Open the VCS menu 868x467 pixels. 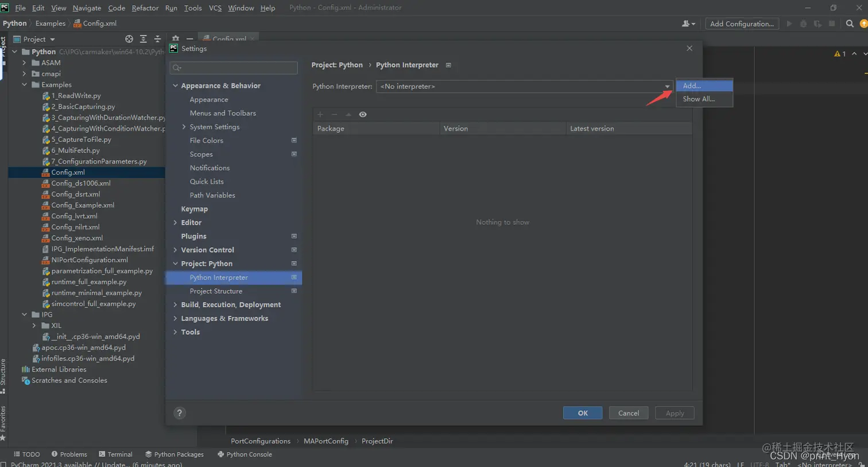215,8
